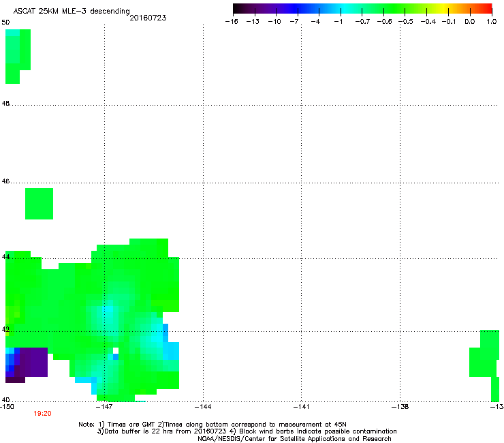Click the longitude label -138
Image resolution: width=504 pixels, height=443 pixels.
[x=400, y=407]
